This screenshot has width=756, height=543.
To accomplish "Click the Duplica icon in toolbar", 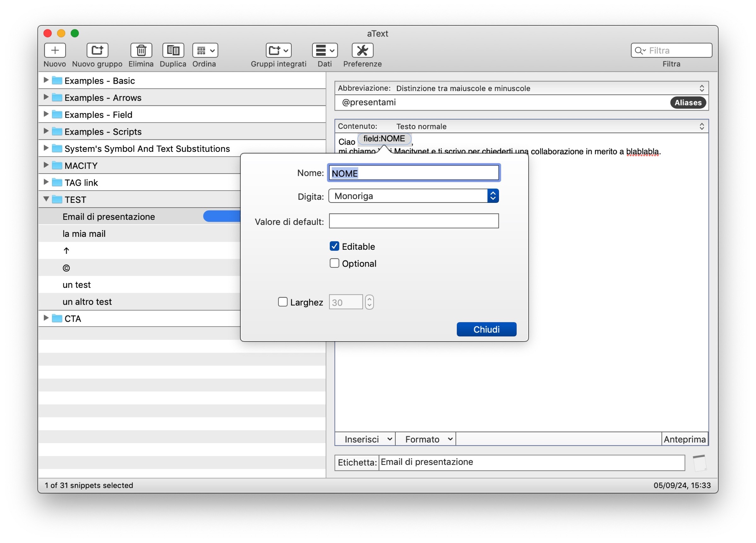I will pyautogui.click(x=173, y=50).
